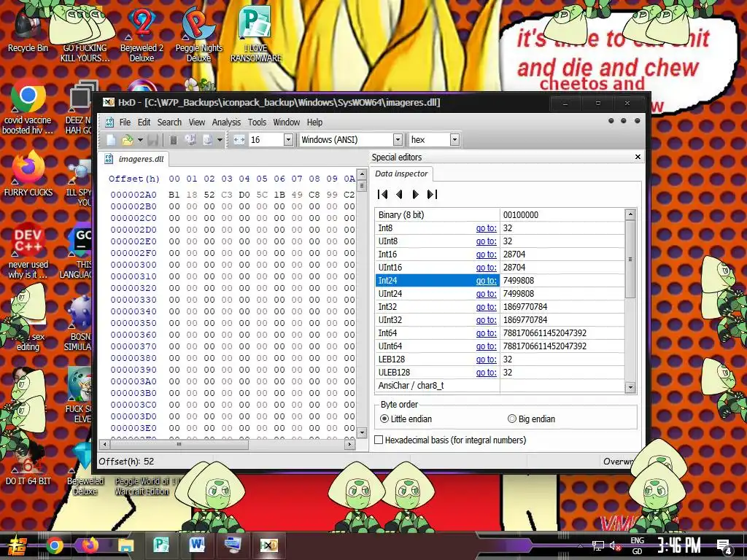Click the taskbar clock showing 3:46 PM
This screenshot has width=747, height=560.
679,545
